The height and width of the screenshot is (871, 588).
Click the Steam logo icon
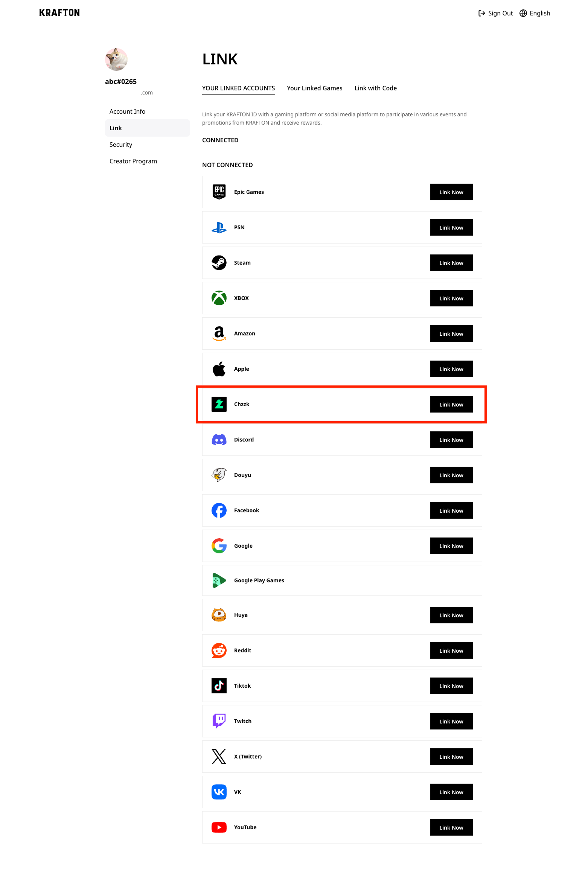pyautogui.click(x=219, y=262)
